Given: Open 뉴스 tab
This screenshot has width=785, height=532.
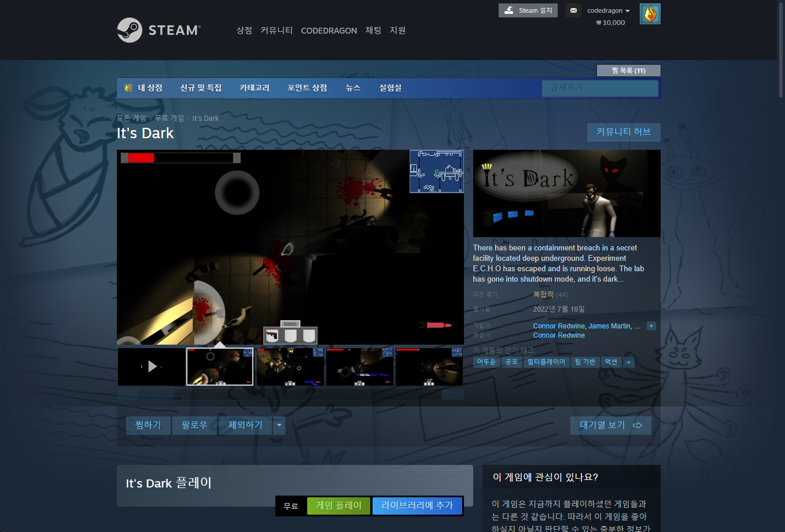Looking at the screenshot, I should [x=353, y=88].
